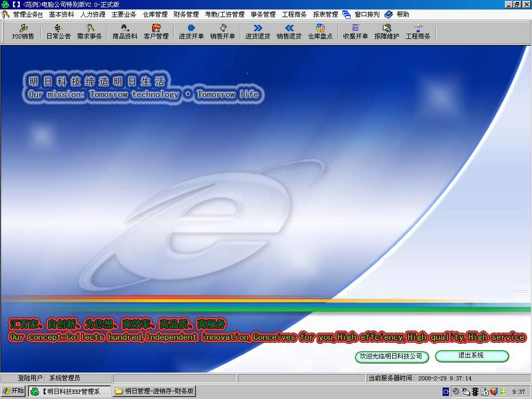Open the 报表管理 menu
Viewport: 532px width, 399px height.
click(325, 15)
